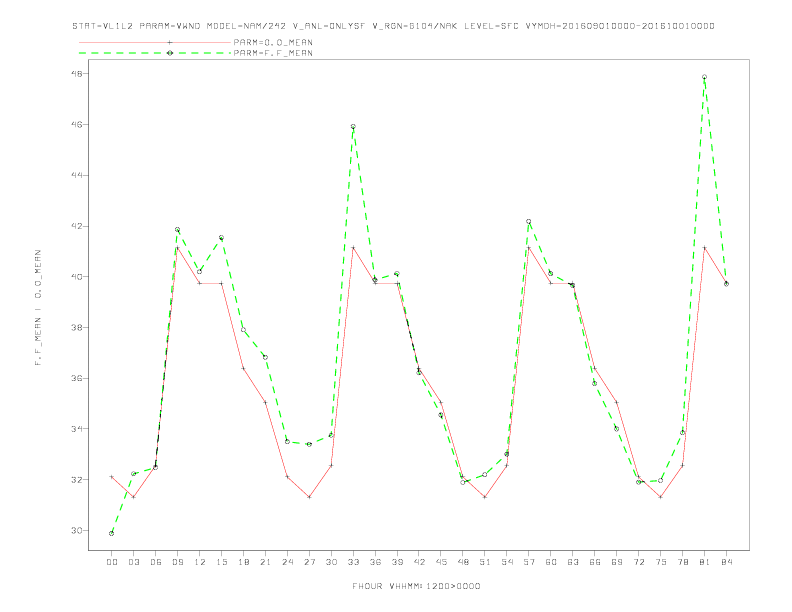
Task: Click the x-axis title FHOUR VHHMM:1200>0000
Action: pyautogui.click(x=416, y=586)
